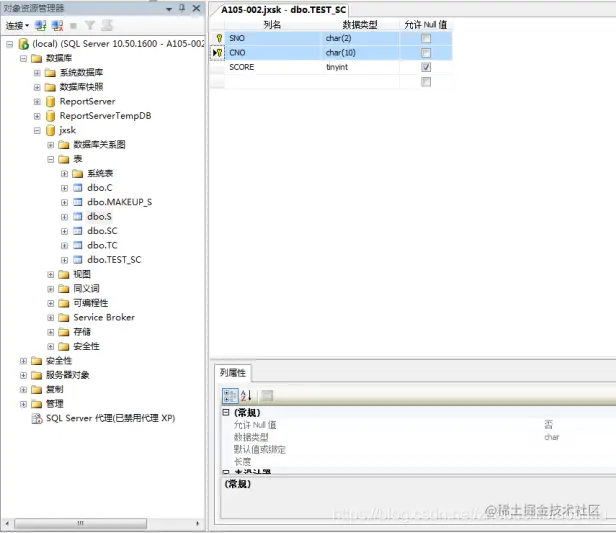Viewport: 616px width, 533px height.
Task: Click the Service Broker folder icon
Action: 64,317
